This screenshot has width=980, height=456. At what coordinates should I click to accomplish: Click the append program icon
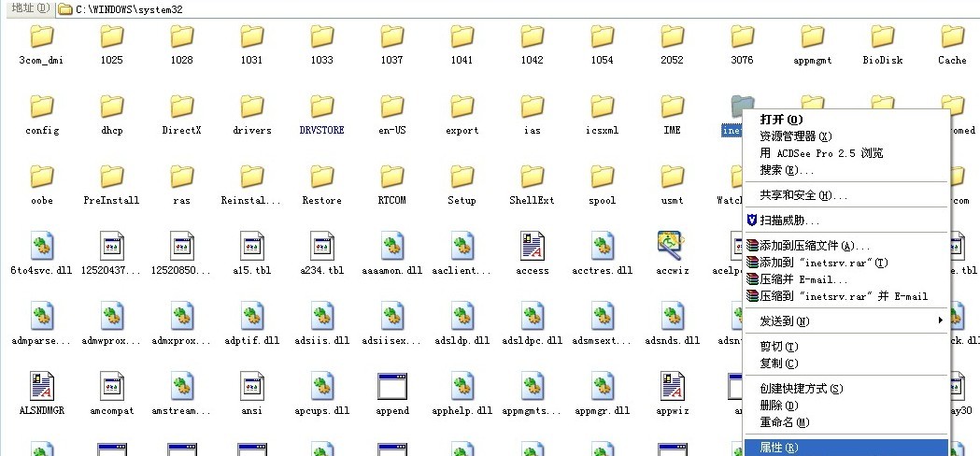392,386
